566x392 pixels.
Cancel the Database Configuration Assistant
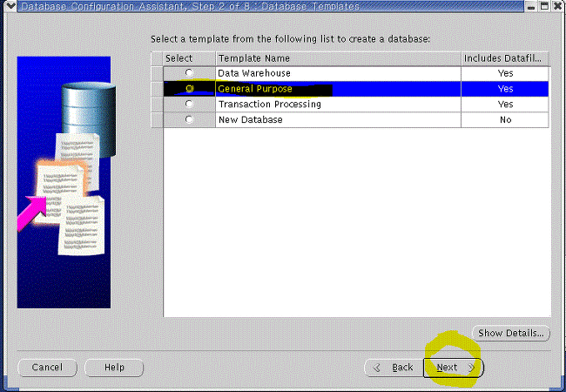(47, 368)
